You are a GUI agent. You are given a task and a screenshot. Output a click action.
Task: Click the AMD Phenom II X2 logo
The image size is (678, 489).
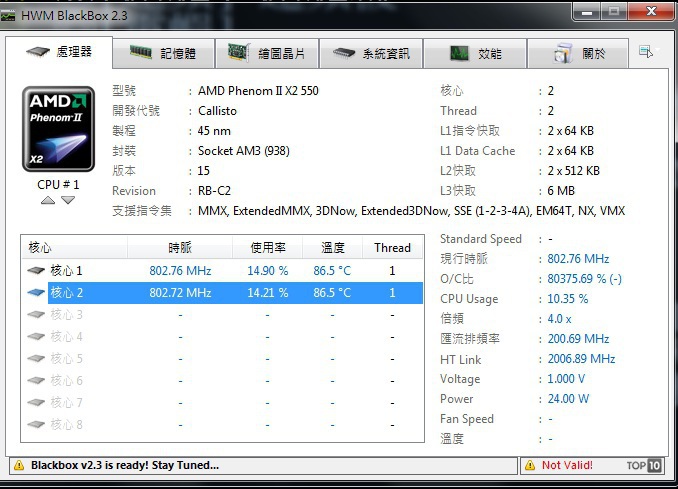(58, 129)
